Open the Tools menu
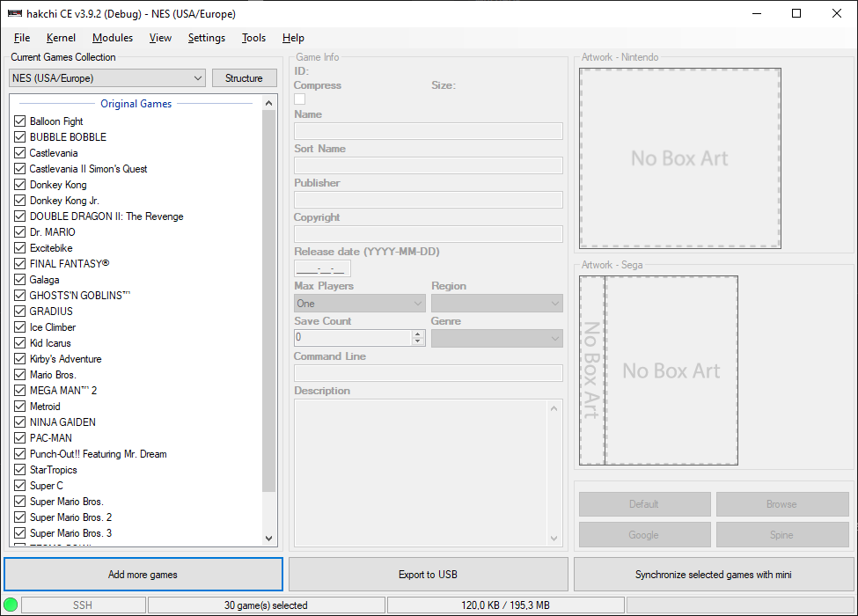Screen dimensions: 858x616 click(x=254, y=38)
